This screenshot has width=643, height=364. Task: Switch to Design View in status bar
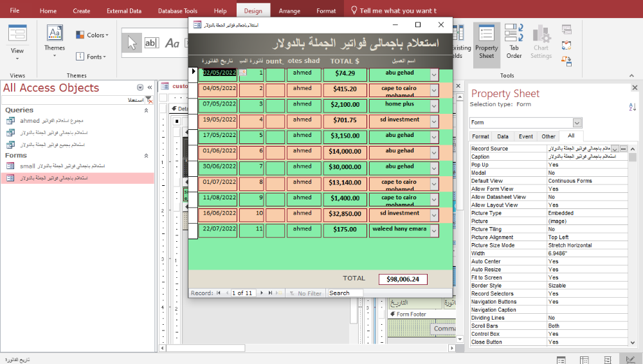tap(629, 359)
